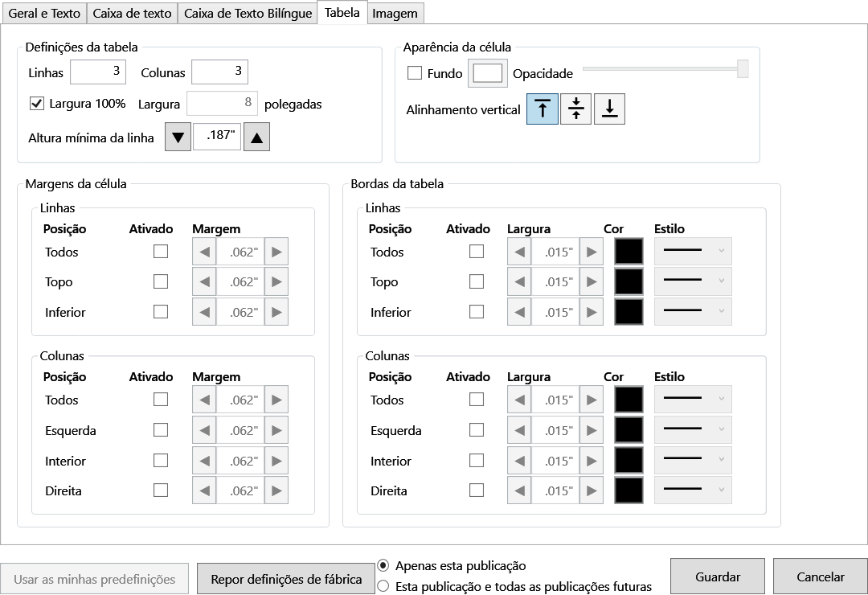The height and width of the screenshot is (595, 868).
Task: Open border style dropdown for Colunas Esquerda
Action: (x=693, y=430)
